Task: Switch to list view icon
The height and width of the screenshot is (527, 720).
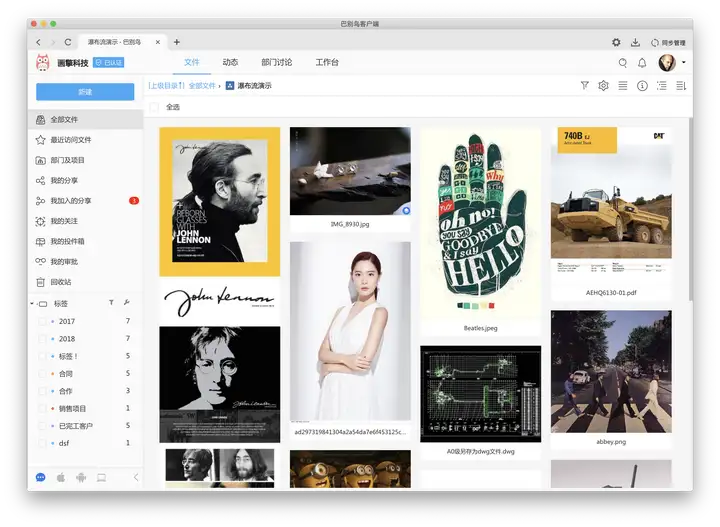Action: (623, 85)
